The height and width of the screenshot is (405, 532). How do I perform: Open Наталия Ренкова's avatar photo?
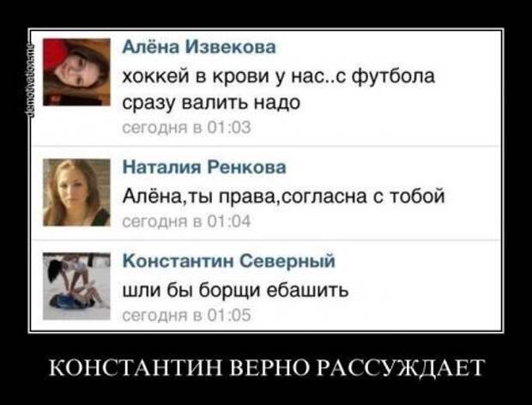coord(76,192)
